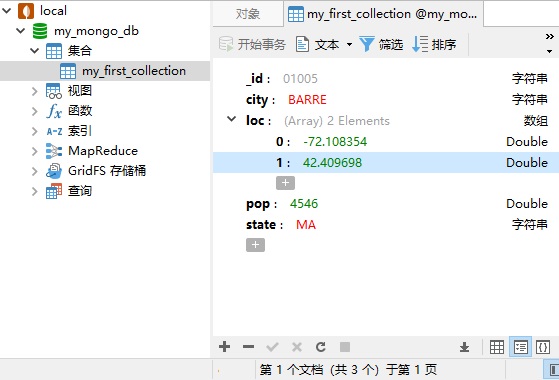The image size is (559, 380).
Task: Open the 文本 dropdown arrow
Action: tap(349, 45)
